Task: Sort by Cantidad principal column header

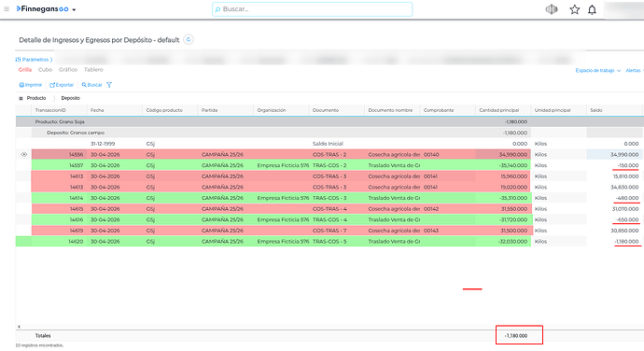Action: (x=503, y=110)
